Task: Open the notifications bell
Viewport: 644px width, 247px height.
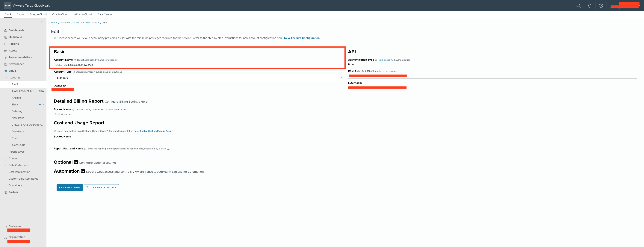Action: coord(589,6)
